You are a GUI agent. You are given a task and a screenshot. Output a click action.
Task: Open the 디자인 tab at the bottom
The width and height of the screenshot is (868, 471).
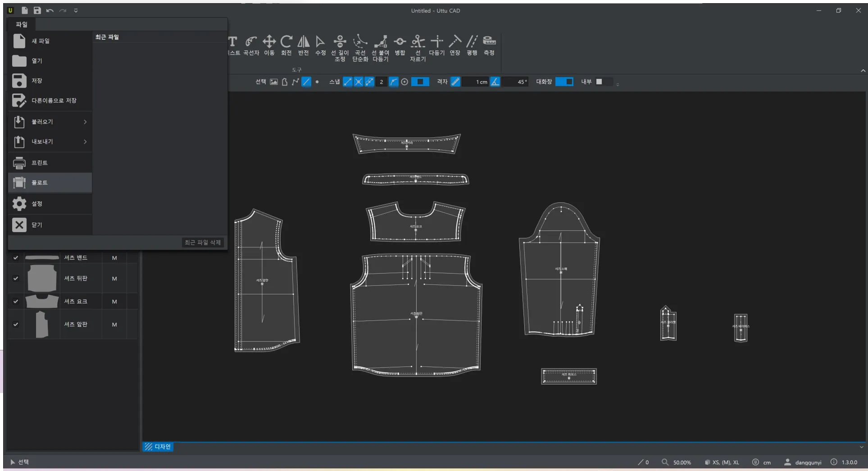coord(158,447)
